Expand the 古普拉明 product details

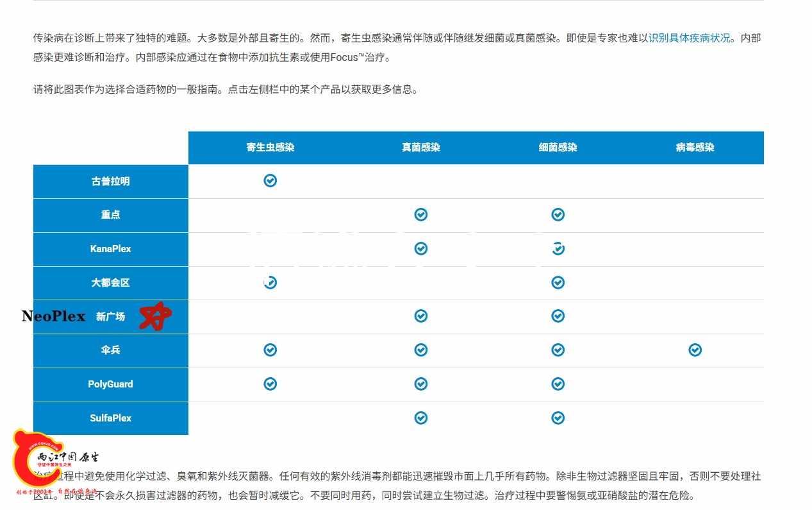pyautogui.click(x=110, y=181)
